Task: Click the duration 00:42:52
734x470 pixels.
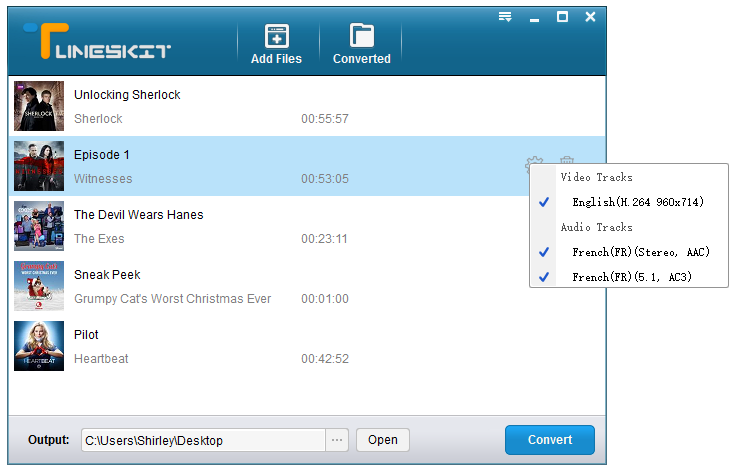Action: (325, 359)
